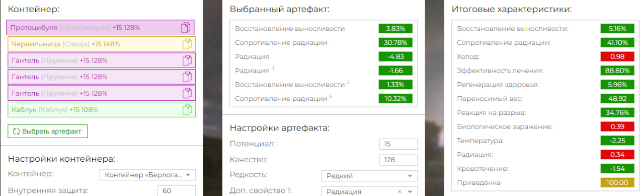
Task: Select the Протоцибуля (Протомедуза) artifact row
Action: tap(101, 27)
